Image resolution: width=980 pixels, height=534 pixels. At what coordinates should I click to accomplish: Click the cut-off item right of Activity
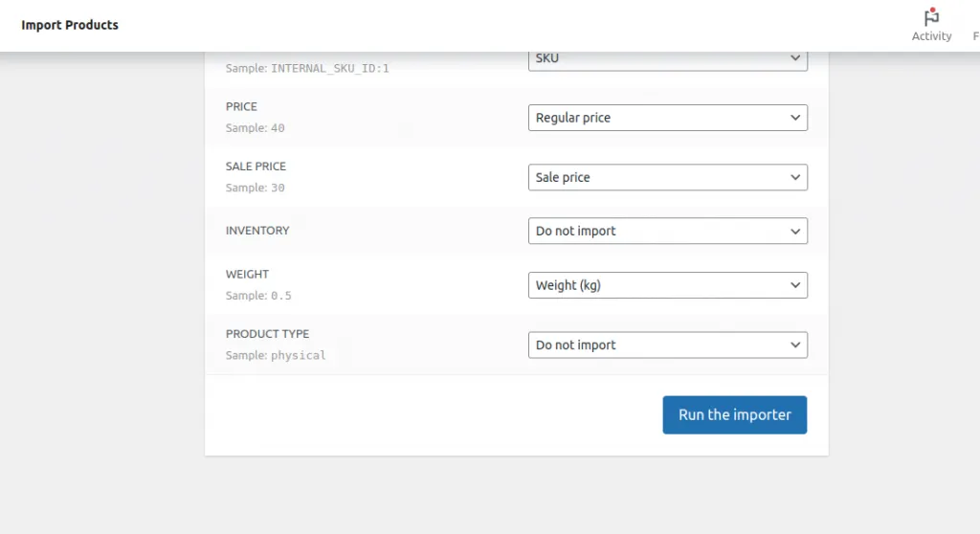point(975,36)
